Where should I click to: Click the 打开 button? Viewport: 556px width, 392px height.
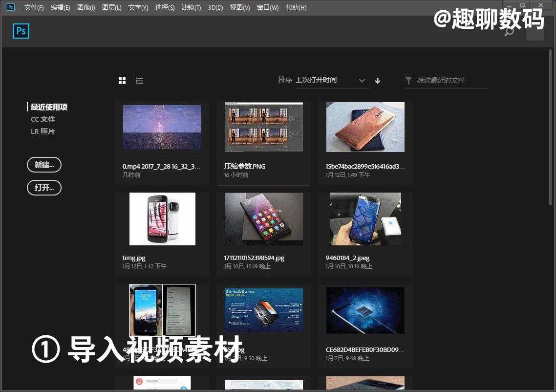(44, 188)
